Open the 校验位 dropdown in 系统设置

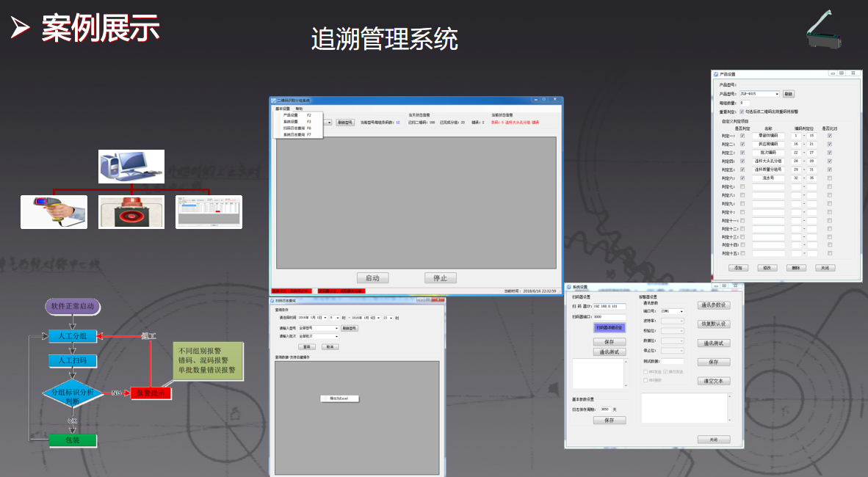click(x=672, y=331)
